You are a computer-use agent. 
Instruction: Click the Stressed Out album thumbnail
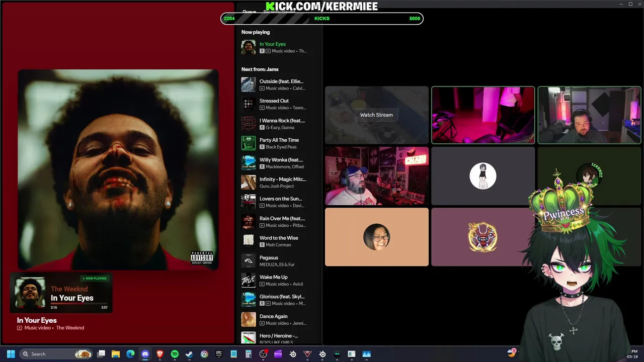click(248, 104)
